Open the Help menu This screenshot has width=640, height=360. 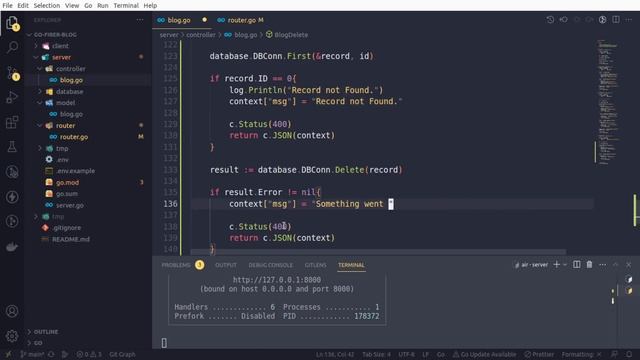pos(150,5)
